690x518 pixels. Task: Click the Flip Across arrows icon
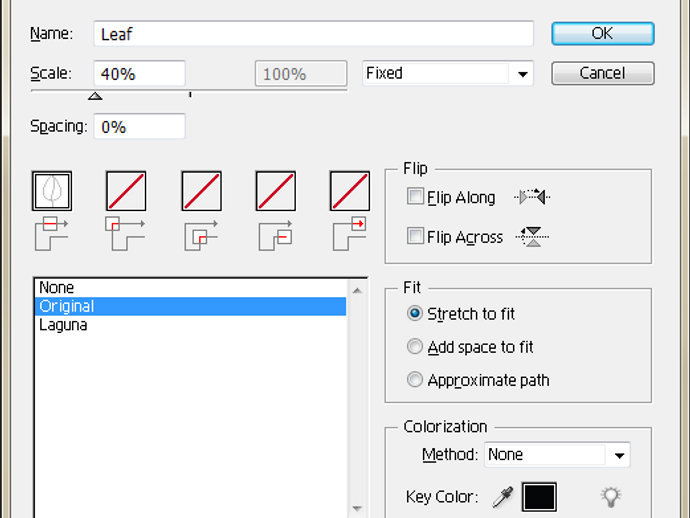tap(532, 237)
